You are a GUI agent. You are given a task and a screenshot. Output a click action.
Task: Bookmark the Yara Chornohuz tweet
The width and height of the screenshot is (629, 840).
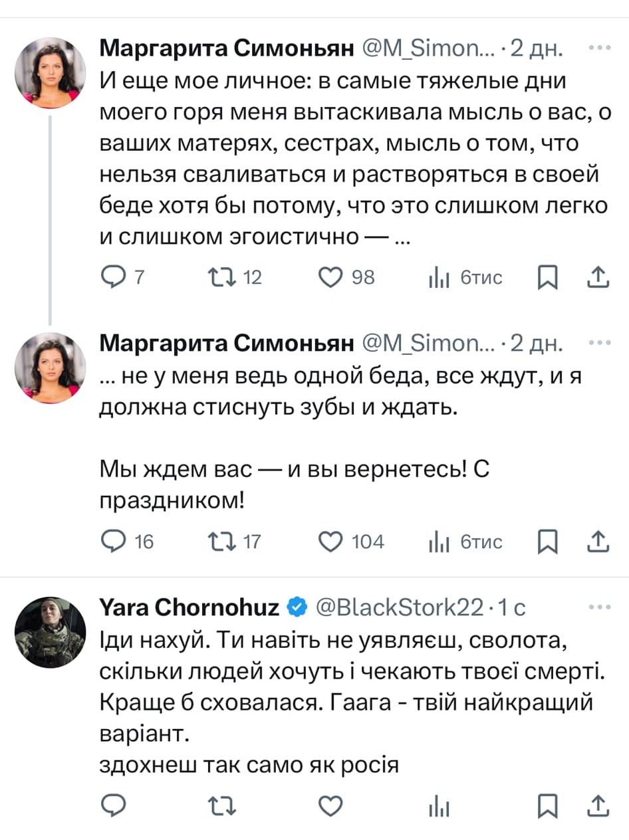coord(547,805)
